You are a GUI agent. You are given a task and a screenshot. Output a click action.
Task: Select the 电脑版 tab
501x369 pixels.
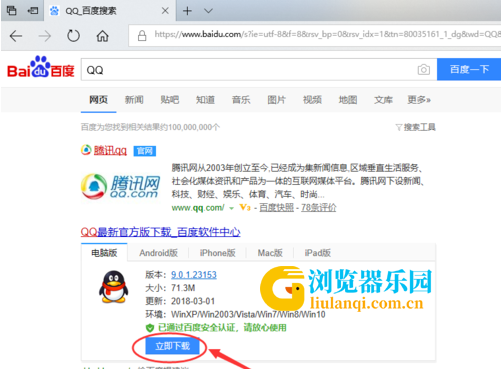point(104,253)
